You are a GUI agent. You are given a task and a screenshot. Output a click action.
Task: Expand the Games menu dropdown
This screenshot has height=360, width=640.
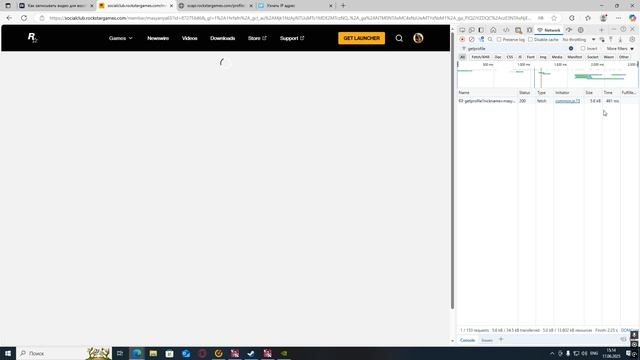coord(120,38)
